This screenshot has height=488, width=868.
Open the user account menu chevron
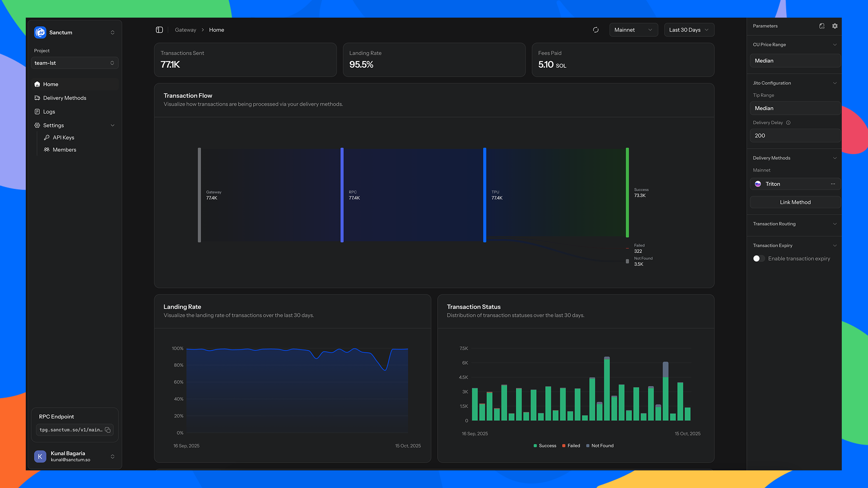point(113,456)
